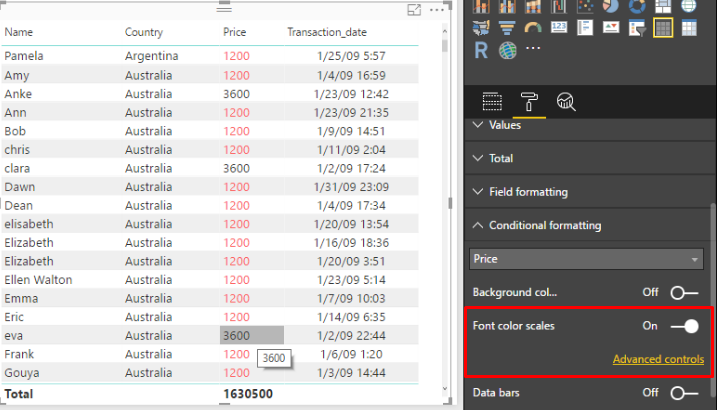Pick the Funnel chart visualization
The width and height of the screenshot is (717, 410).
507,28
